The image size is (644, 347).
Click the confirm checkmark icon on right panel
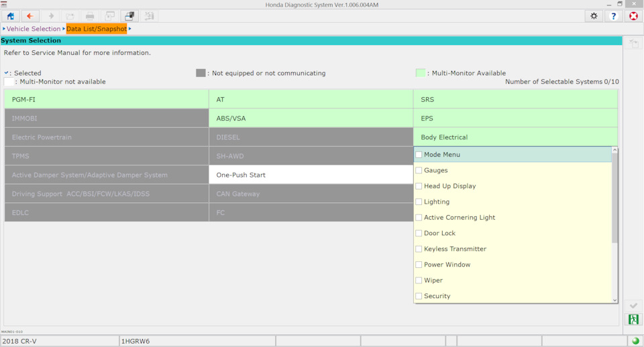click(x=633, y=305)
